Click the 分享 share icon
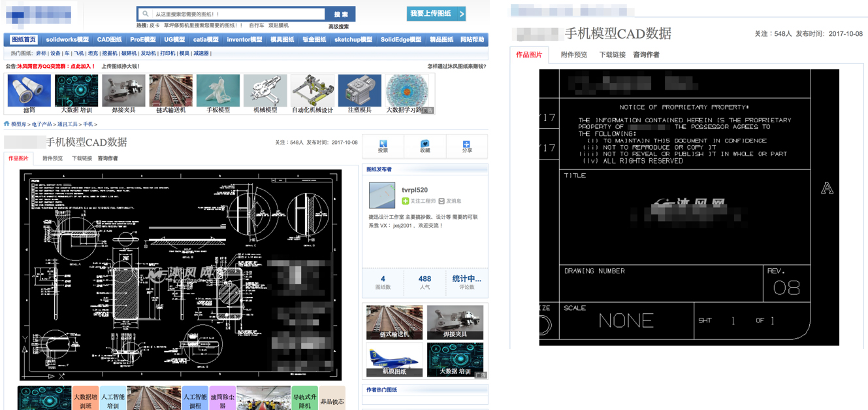This screenshot has width=868, height=410. point(466,144)
